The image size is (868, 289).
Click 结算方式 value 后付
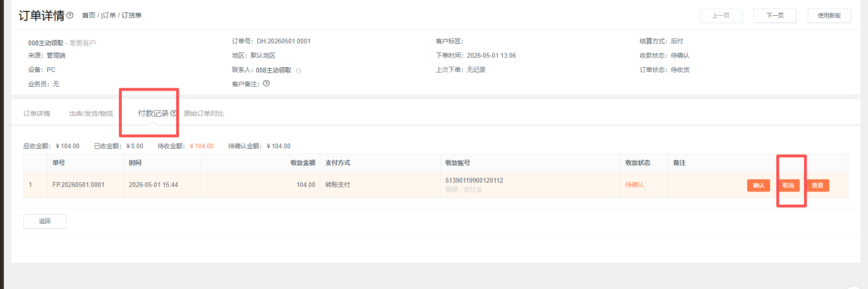point(677,41)
